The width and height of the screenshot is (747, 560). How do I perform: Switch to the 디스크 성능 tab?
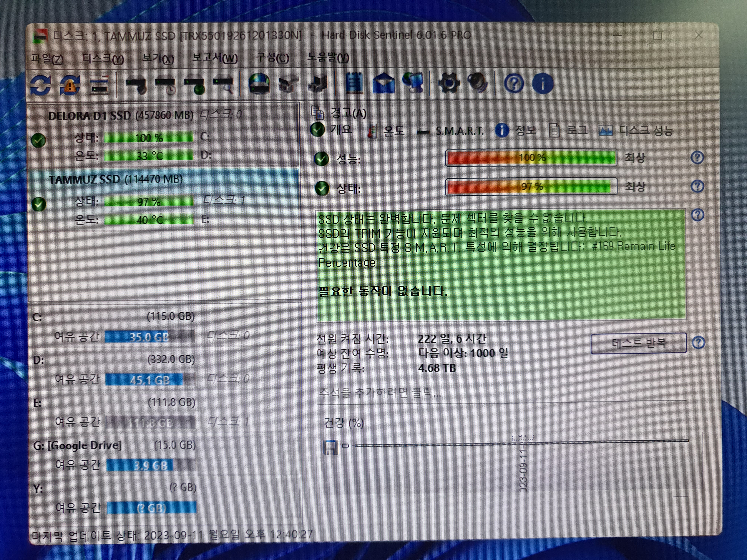click(x=636, y=131)
